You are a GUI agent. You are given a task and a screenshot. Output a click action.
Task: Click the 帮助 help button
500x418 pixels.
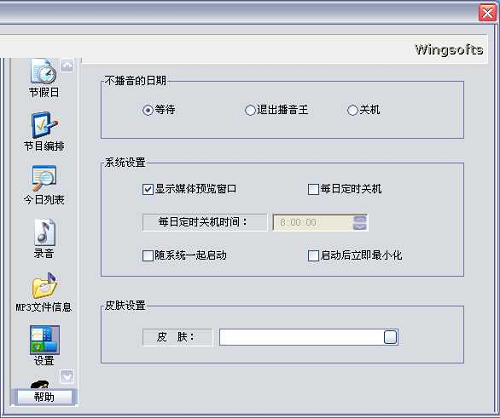pyautogui.click(x=44, y=397)
